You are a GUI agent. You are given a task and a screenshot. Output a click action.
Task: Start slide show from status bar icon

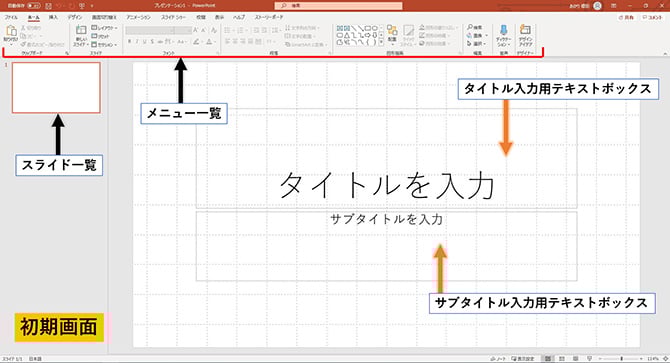(589, 359)
